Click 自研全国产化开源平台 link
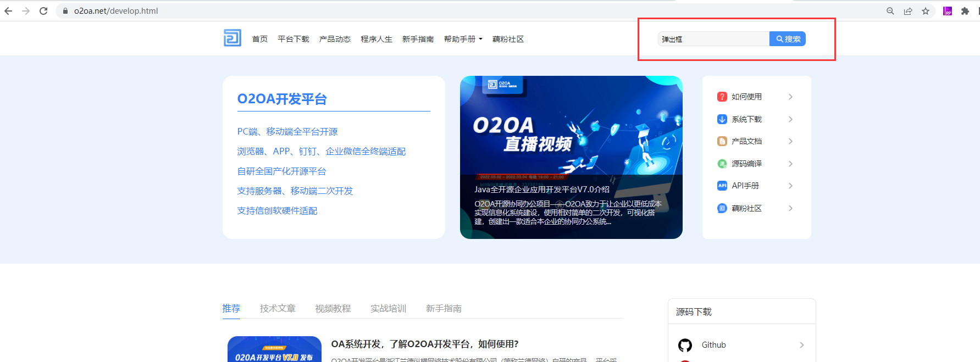This screenshot has width=980, height=362. point(281,171)
